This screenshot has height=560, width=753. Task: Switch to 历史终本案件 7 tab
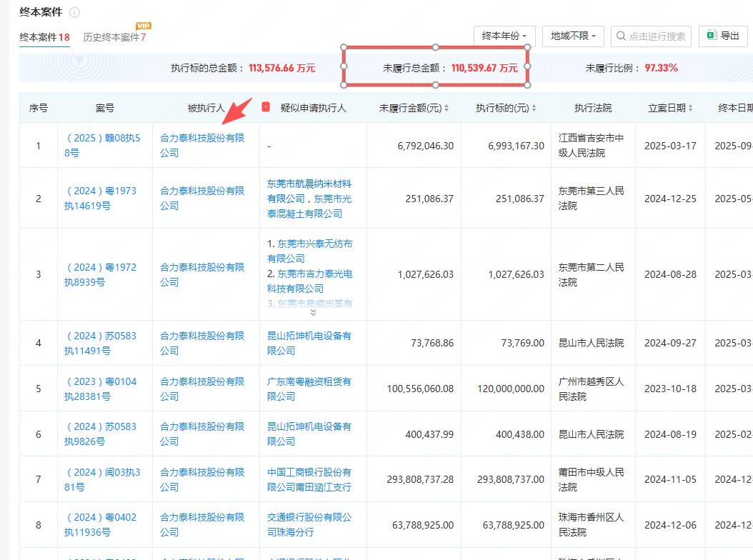pos(114,37)
